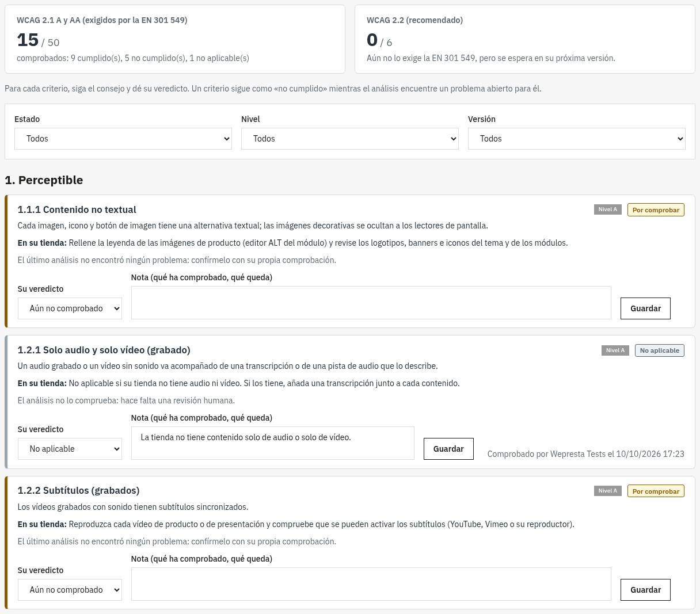Click the Nivel A badge on 1.2.2
Viewport: 700px width, 614px height.
pyautogui.click(x=607, y=491)
